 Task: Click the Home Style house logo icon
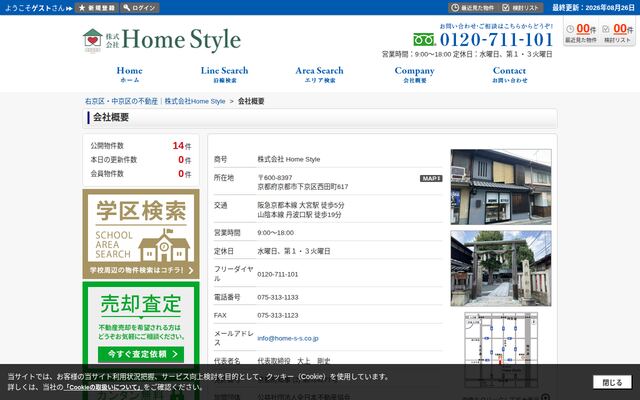coord(93,40)
